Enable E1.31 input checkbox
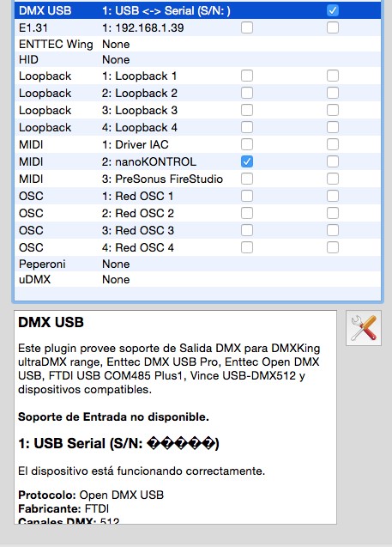Image resolution: width=392 pixels, height=547 pixels. click(x=247, y=27)
